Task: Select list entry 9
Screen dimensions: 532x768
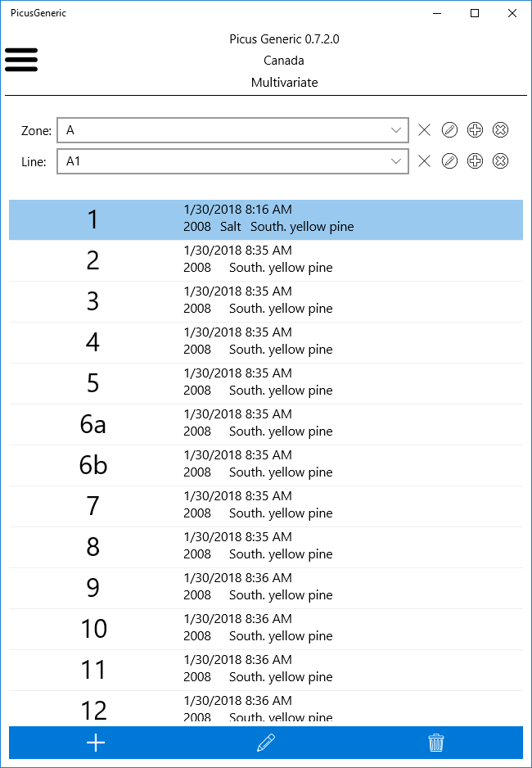Action: [266, 588]
